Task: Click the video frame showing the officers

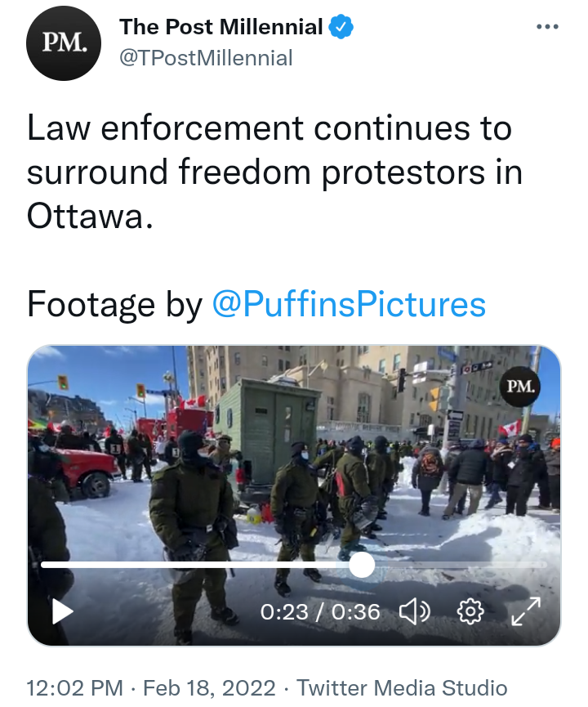Action: click(294, 451)
